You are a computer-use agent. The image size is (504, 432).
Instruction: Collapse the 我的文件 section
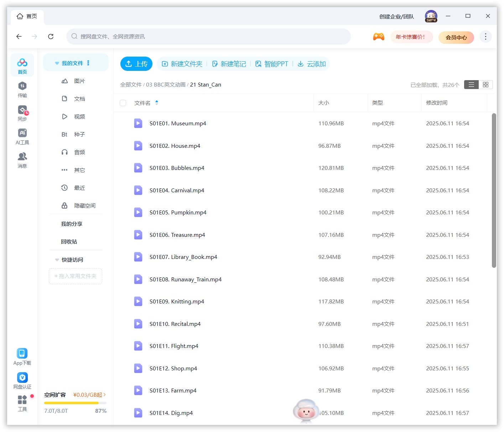(57, 63)
